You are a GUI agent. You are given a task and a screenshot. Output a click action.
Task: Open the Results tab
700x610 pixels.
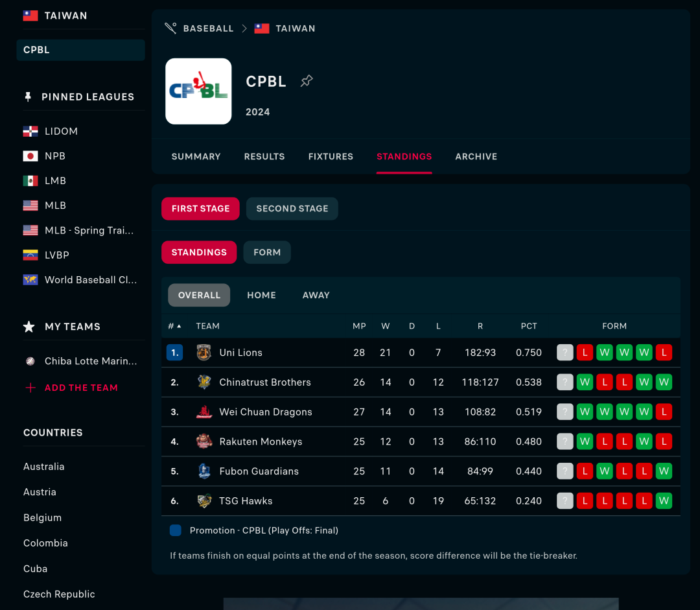click(264, 156)
